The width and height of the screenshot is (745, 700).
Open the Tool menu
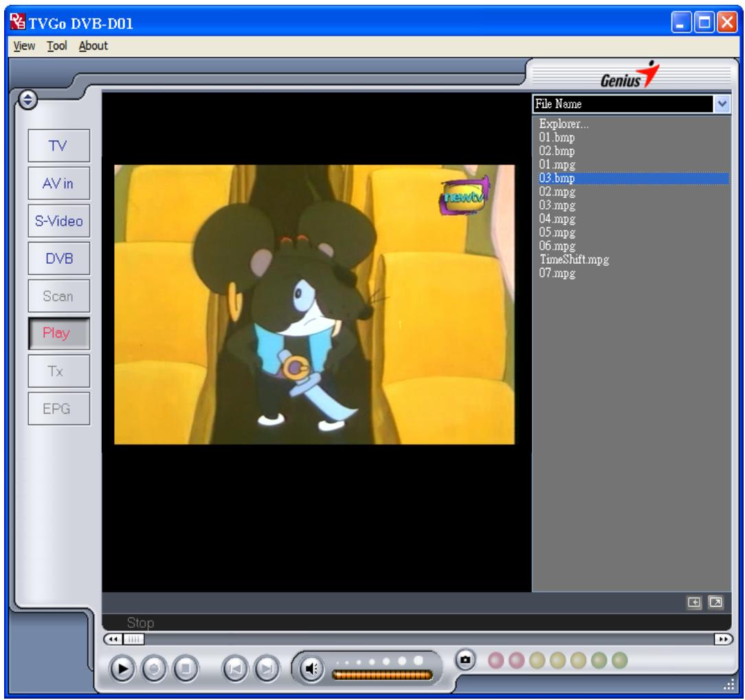(x=56, y=46)
